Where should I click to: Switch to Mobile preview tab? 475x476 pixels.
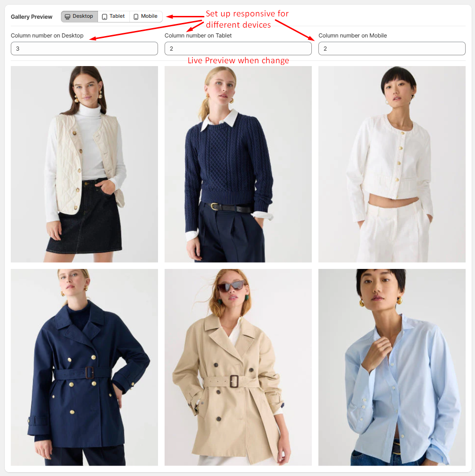pos(146,16)
